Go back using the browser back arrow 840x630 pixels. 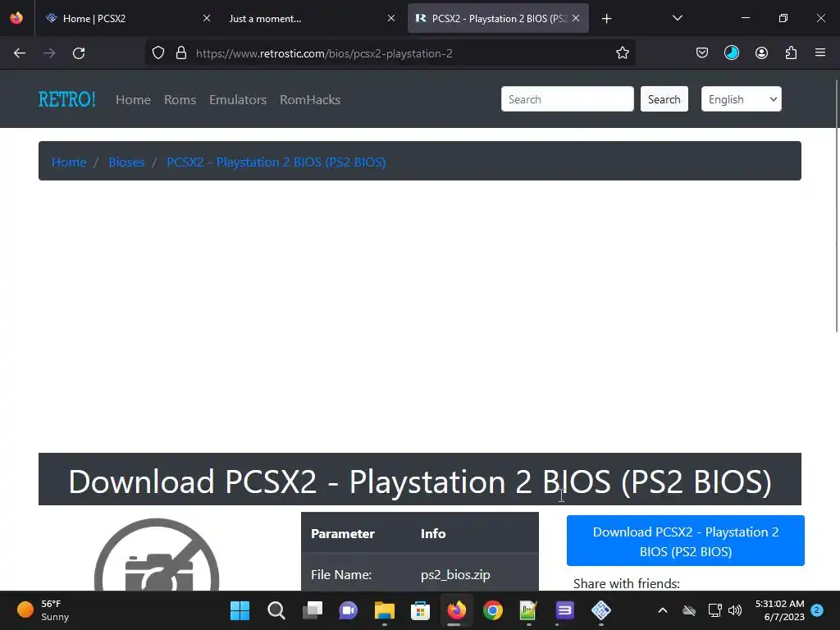point(20,53)
